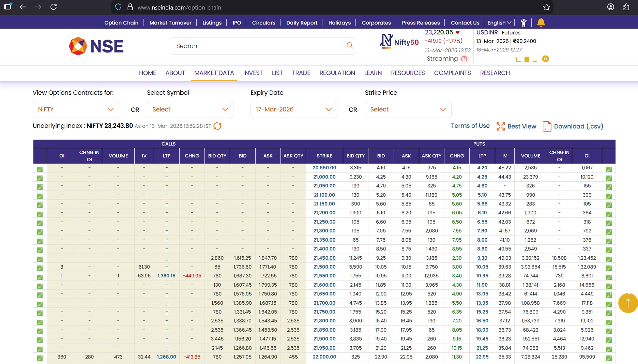This screenshot has height=364, width=638.
Task: Select the first ticker carousel indicator
Action: point(519,59)
